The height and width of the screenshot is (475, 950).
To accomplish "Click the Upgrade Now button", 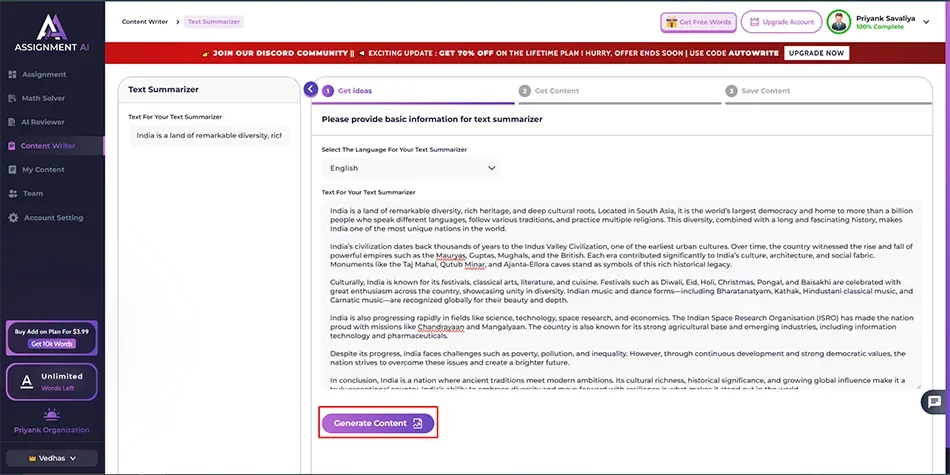I will click(x=815, y=53).
